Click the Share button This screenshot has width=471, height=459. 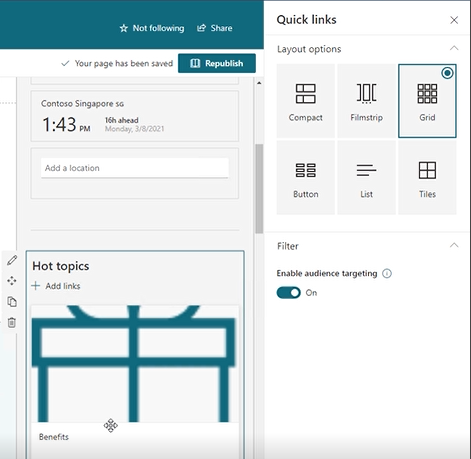(x=215, y=28)
